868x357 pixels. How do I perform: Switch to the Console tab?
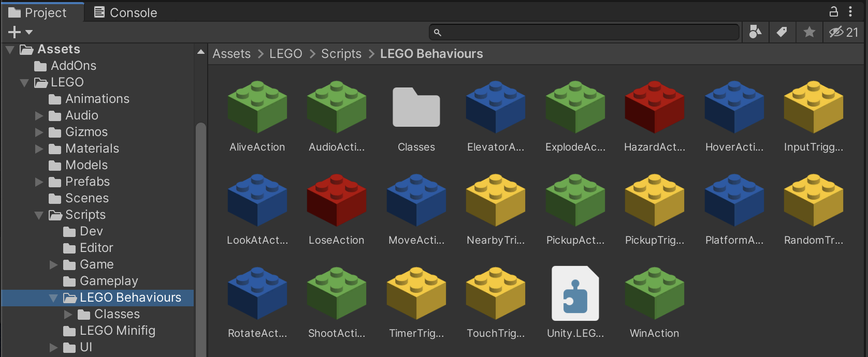[x=126, y=12]
